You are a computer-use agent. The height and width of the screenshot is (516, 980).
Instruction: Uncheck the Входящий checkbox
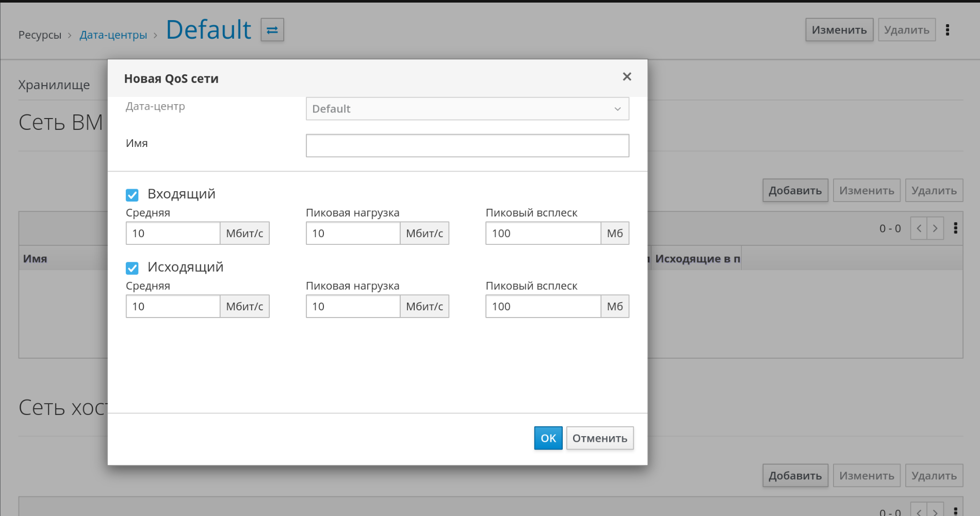[132, 195]
